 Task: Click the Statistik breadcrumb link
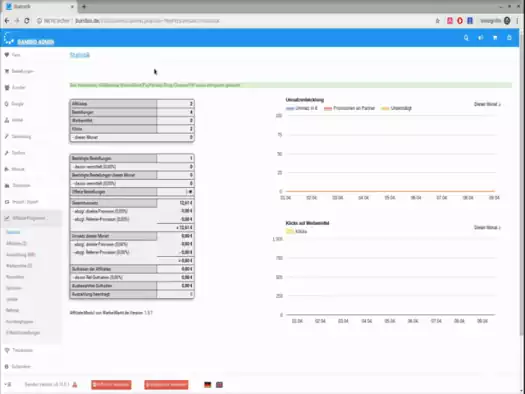coord(80,55)
